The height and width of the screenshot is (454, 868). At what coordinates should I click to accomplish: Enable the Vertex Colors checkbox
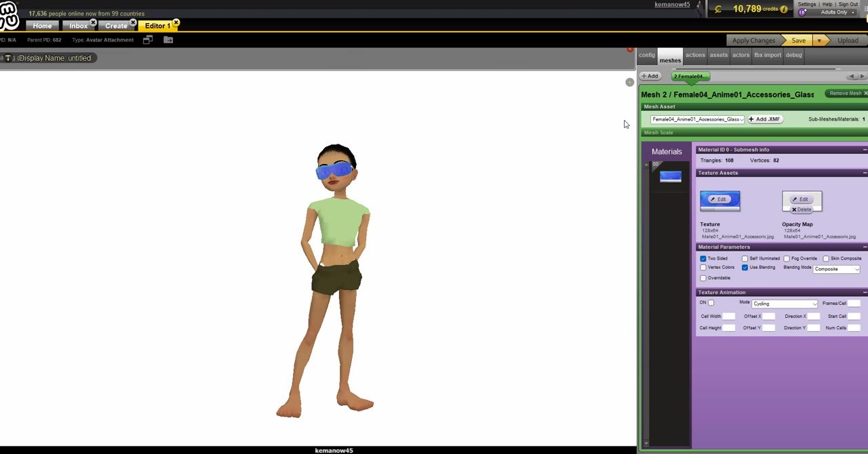coord(703,268)
